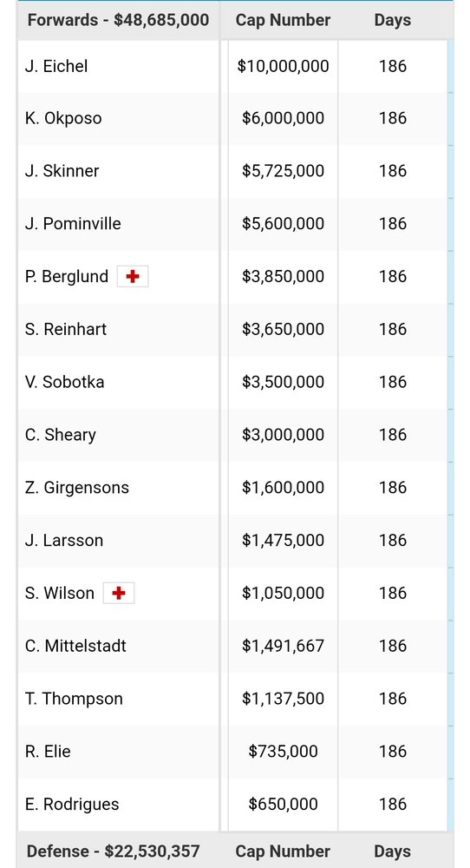Select T. Thompson name
The height and width of the screenshot is (868, 470).
tap(74, 699)
